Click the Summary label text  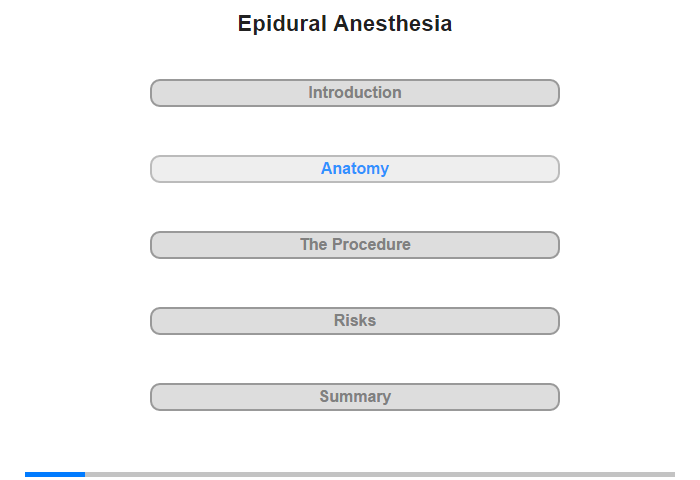355,397
